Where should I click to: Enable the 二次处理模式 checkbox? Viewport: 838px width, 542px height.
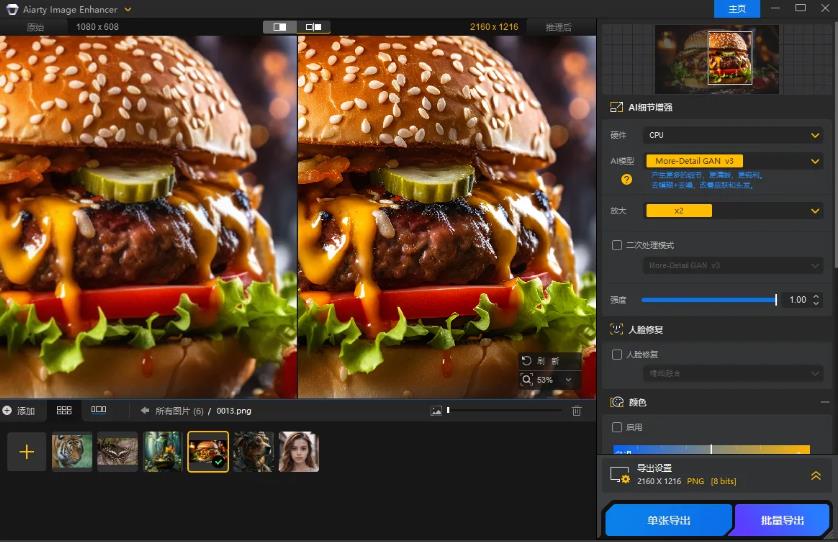point(617,245)
